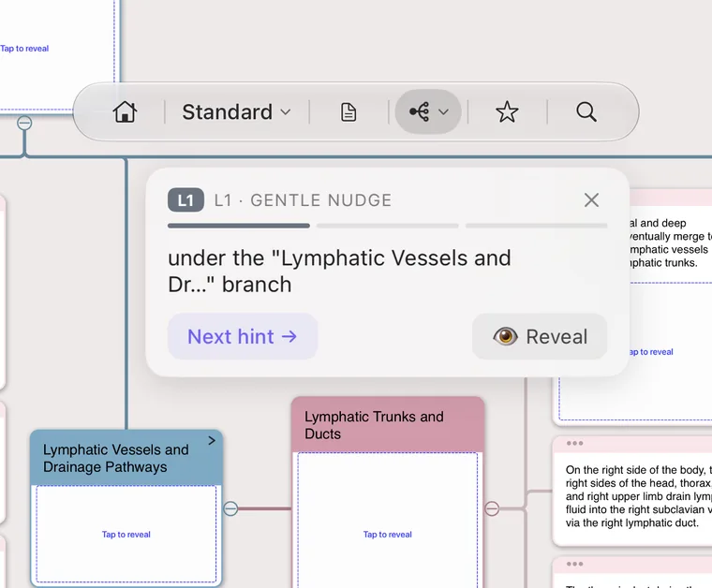Tap to reveal under Lymphatic Vessels card
The width and height of the screenshot is (712, 588).
(126, 535)
